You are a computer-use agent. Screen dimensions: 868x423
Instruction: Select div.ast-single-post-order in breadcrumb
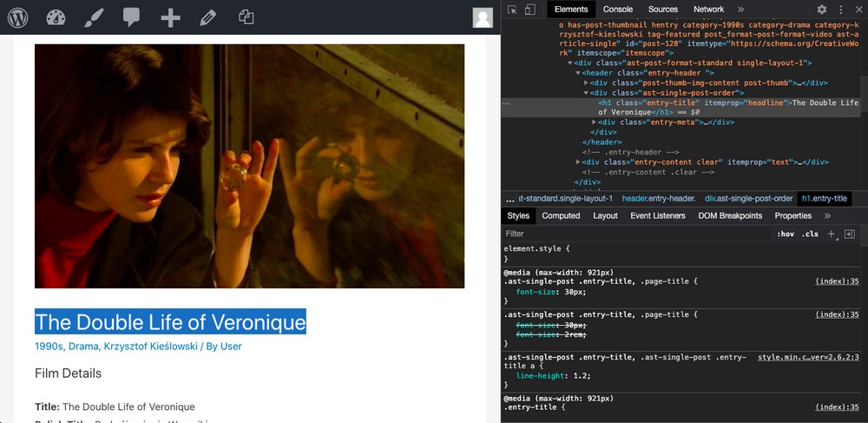point(748,199)
